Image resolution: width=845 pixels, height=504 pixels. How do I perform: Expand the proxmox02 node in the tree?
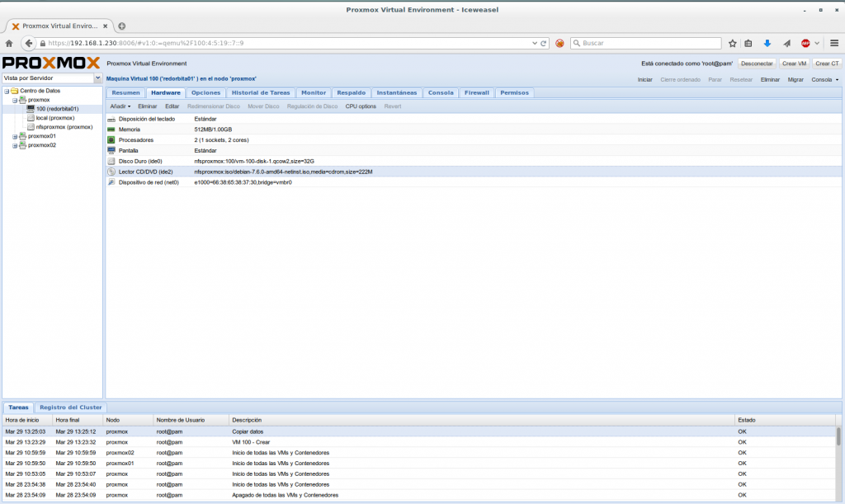click(x=15, y=145)
